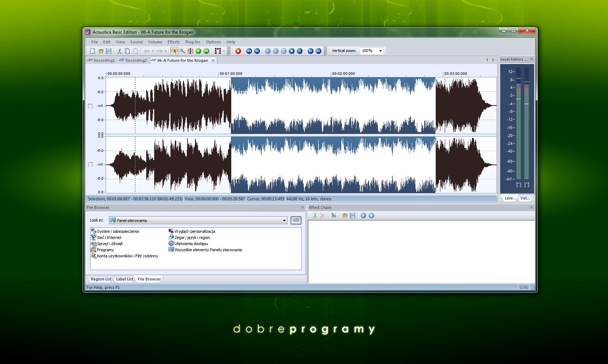Open the Volume menu
Screen dimensions: 608x364
tap(155, 42)
